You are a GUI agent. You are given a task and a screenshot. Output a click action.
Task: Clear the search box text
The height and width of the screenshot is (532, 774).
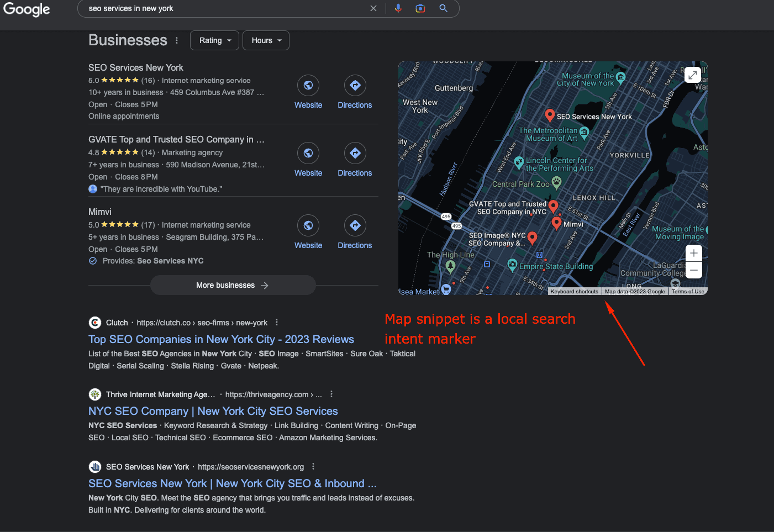(373, 8)
